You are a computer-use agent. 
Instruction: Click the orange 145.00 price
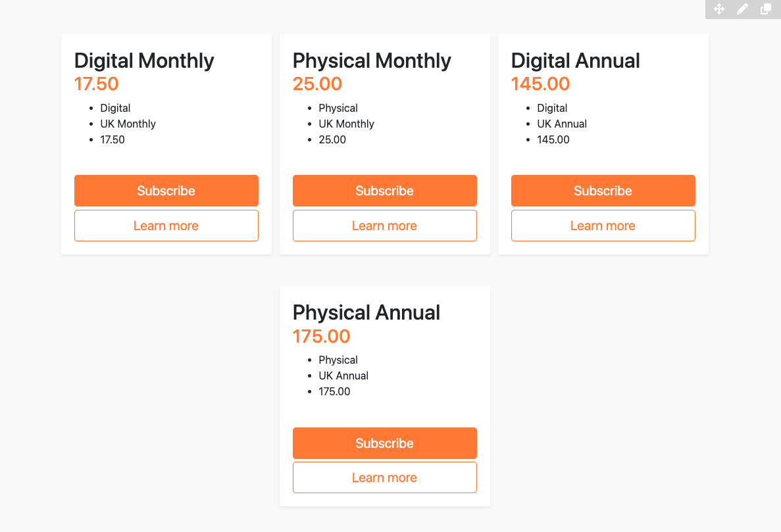point(540,84)
